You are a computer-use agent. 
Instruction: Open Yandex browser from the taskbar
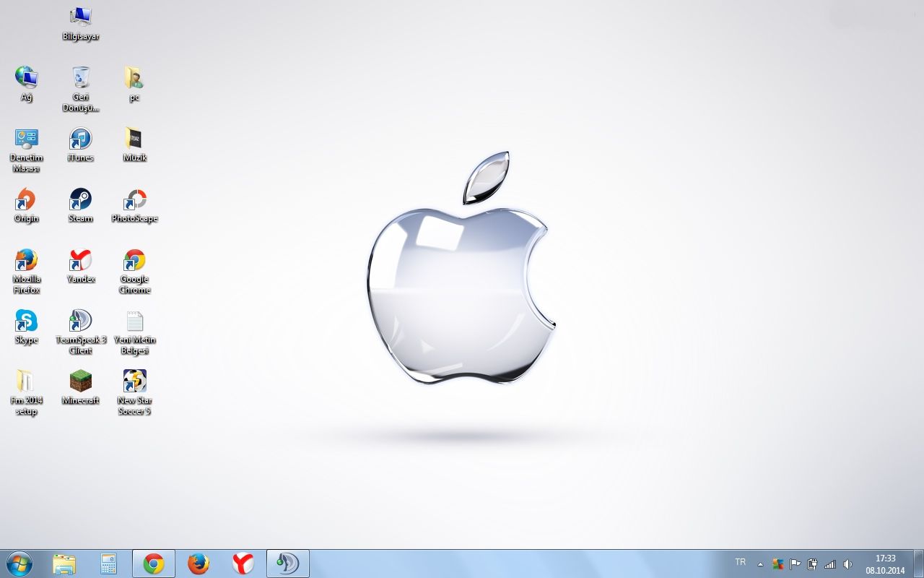pos(243,564)
